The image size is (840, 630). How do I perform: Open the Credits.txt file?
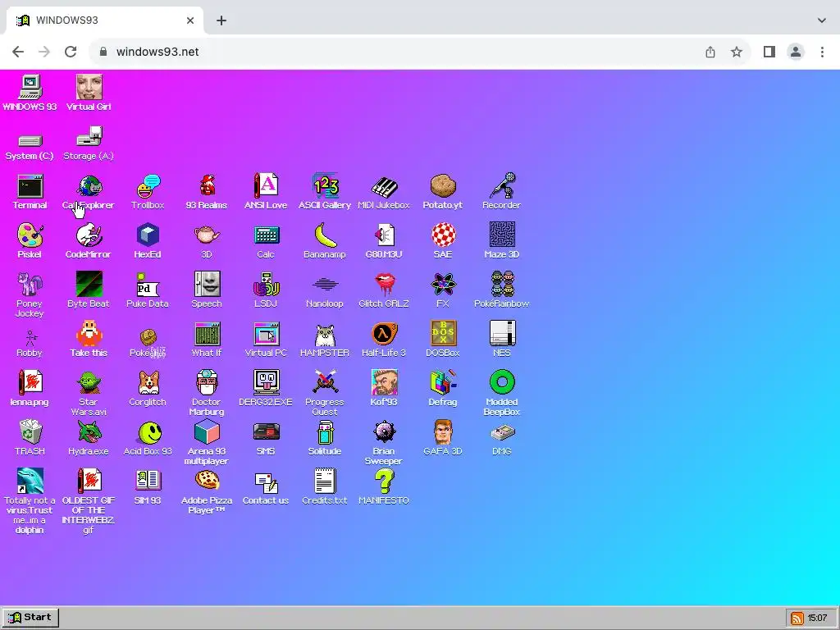tap(325, 482)
